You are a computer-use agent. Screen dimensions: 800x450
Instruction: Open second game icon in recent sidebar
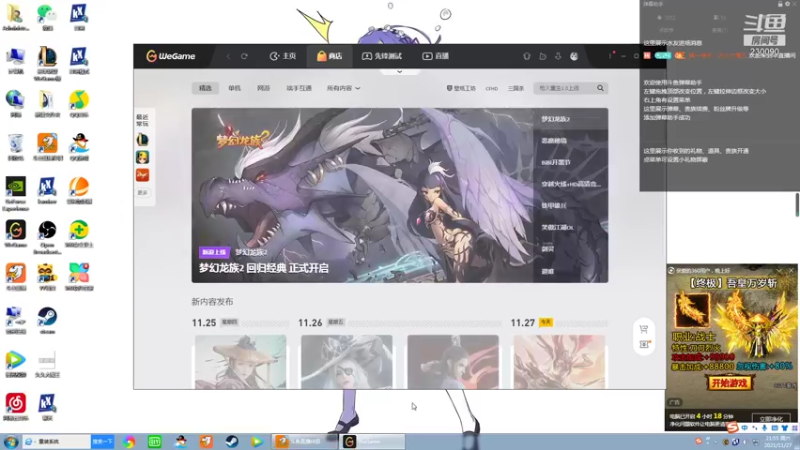[x=142, y=157]
